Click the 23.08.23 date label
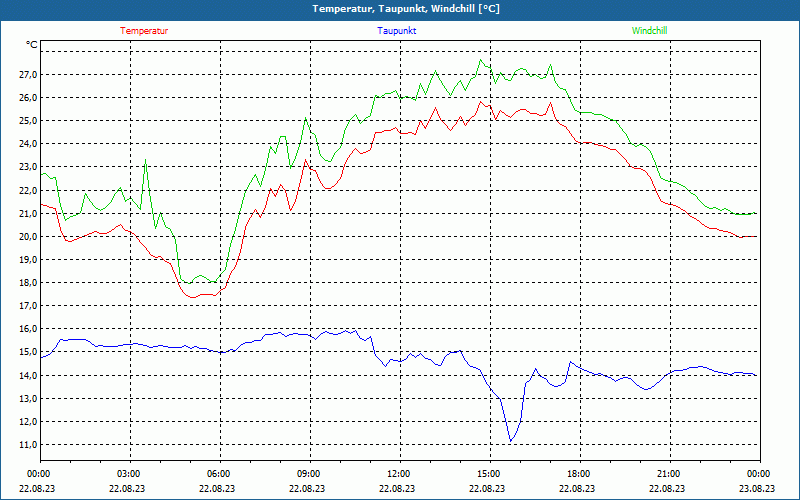The height and width of the screenshot is (500, 800). pyautogui.click(x=757, y=488)
